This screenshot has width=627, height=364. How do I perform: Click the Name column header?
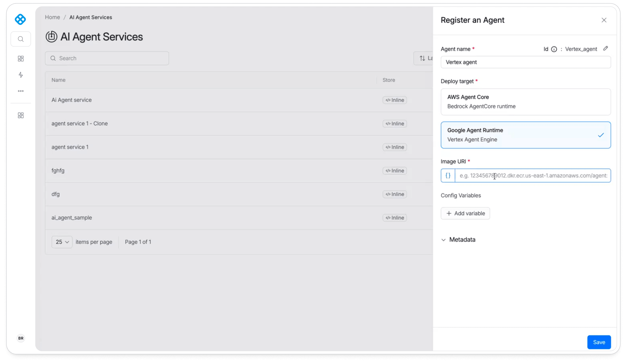pyautogui.click(x=59, y=80)
